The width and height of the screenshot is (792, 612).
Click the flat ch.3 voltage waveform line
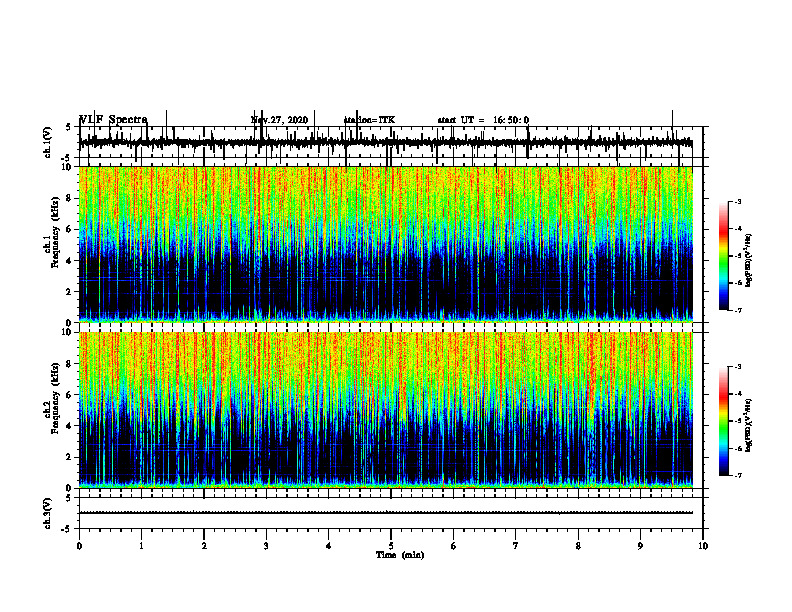[x=385, y=513]
